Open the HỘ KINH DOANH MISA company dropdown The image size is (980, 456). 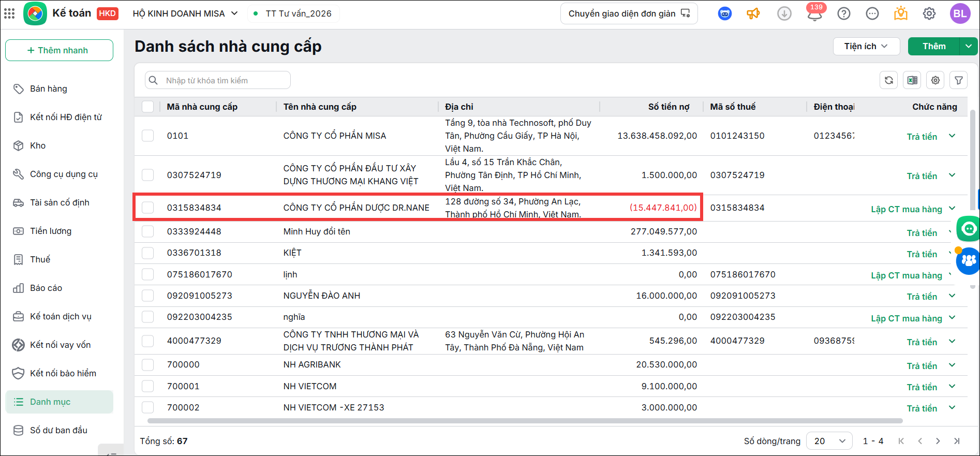click(x=185, y=13)
